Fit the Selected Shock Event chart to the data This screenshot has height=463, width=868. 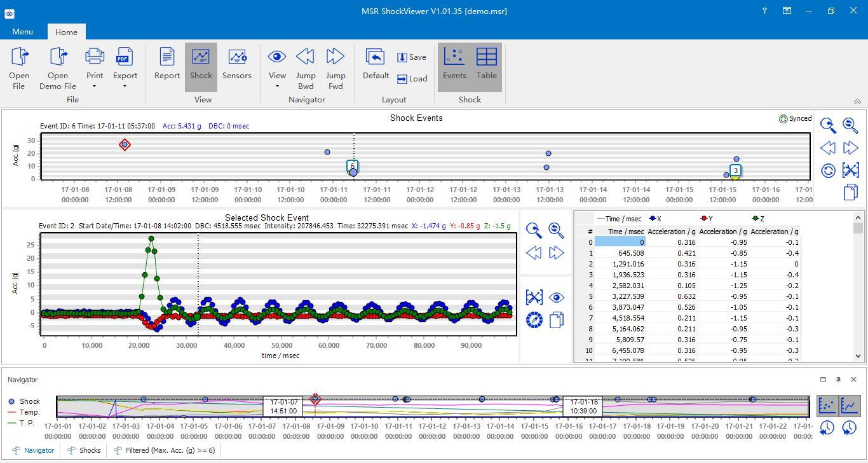point(534,297)
